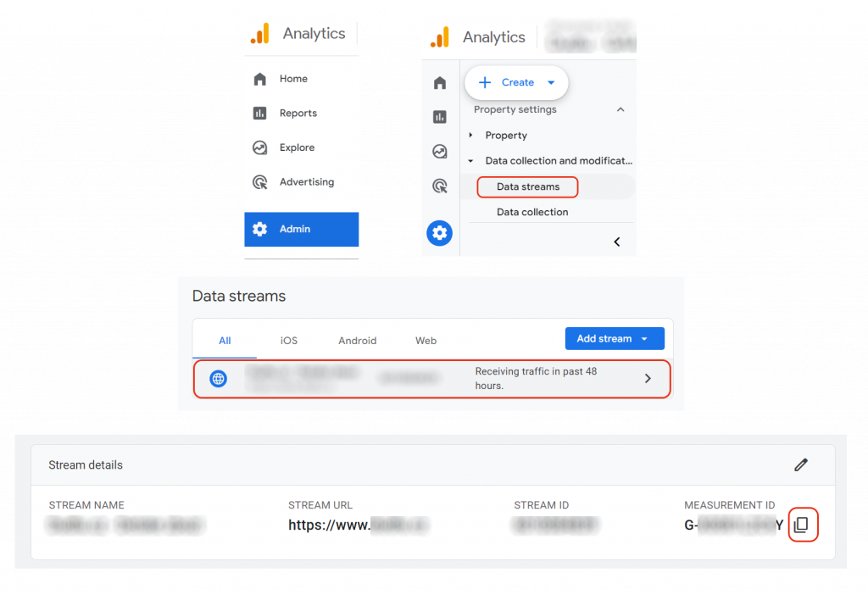Open Data collection in Property settings
The image size is (868, 595).
[x=532, y=212]
